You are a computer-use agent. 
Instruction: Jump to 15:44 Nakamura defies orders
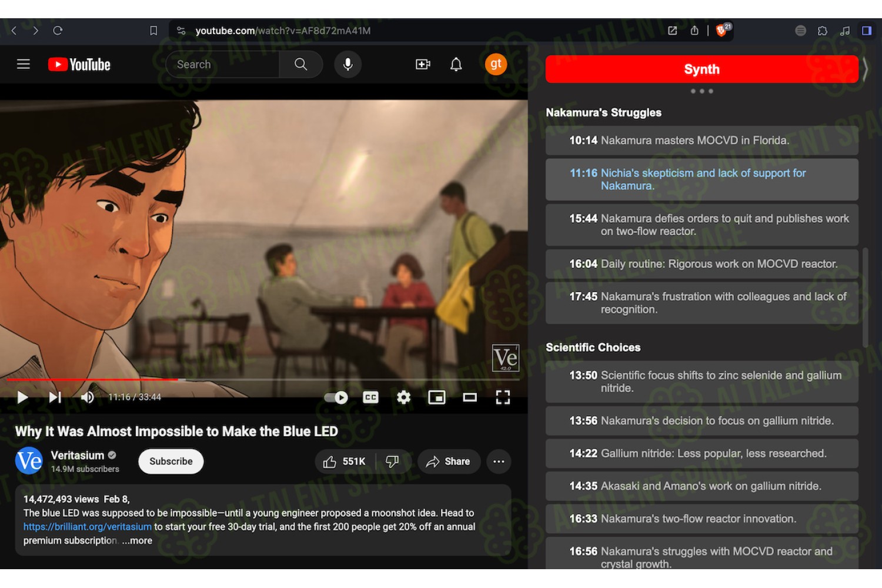click(702, 225)
